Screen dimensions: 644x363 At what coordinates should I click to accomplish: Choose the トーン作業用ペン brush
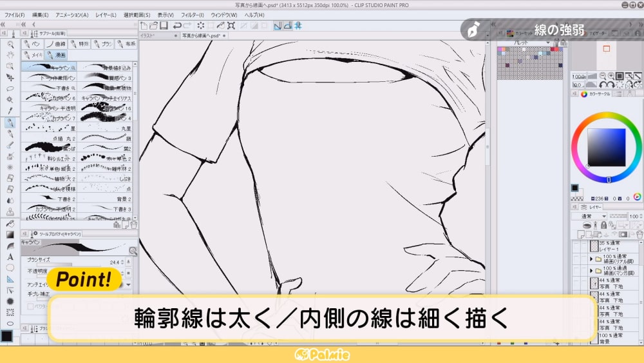[49, 77]
